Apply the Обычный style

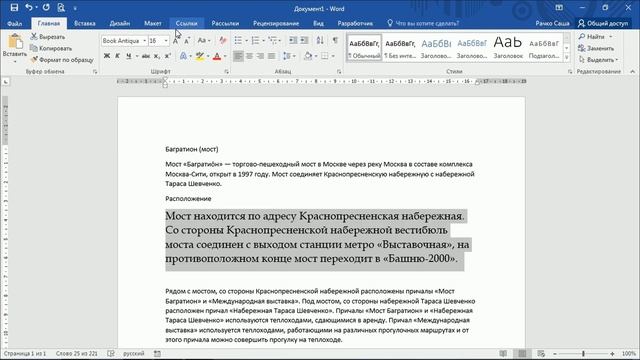364,48
